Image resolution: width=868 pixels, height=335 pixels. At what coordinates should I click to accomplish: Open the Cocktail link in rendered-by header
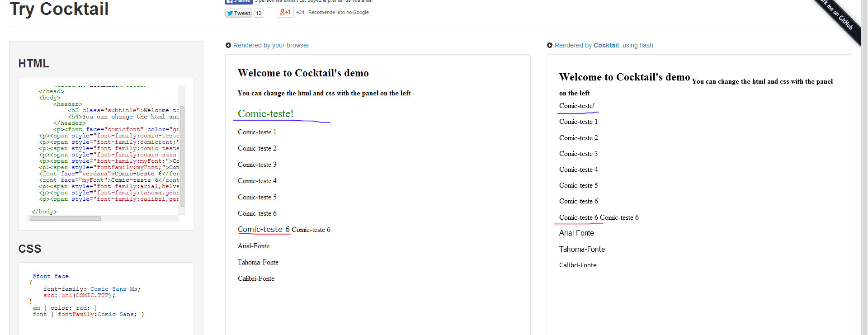tap(606, 45)
